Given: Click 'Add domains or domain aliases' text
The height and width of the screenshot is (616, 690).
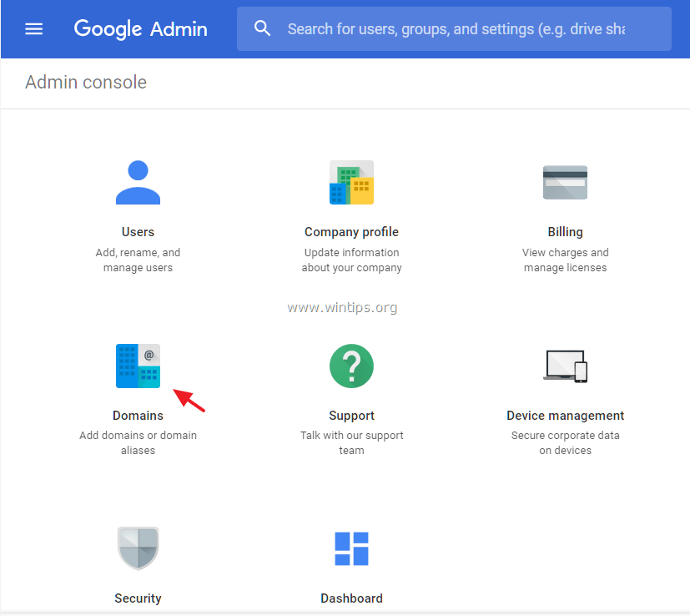Looking at the screenshot, I should point(138,442).
